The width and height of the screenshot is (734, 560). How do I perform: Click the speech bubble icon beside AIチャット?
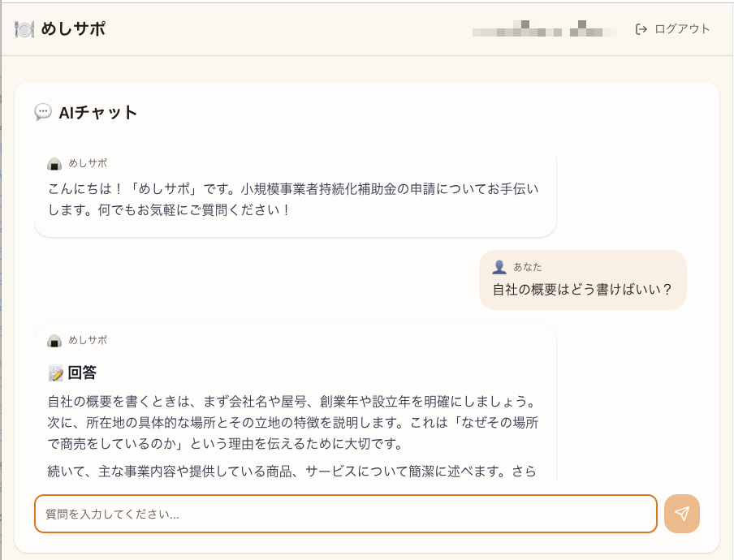43,112
